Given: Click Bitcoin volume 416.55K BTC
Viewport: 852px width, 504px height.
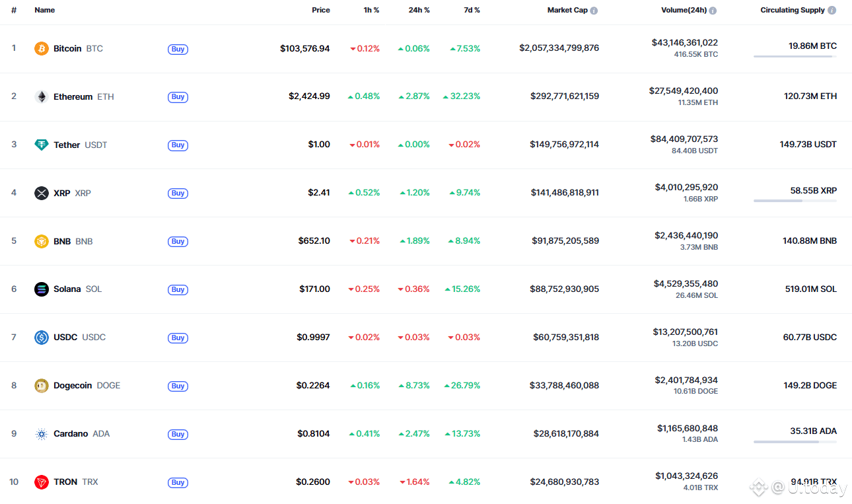Looking at the screenshot, I should pos(696,55).
